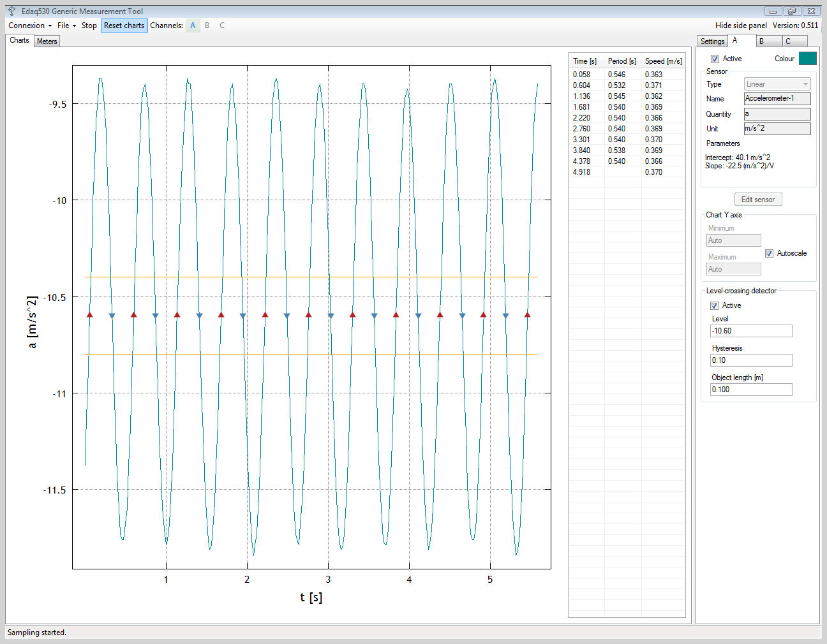
Task: Open the teal Colour swatch
Action: [807, 59]
